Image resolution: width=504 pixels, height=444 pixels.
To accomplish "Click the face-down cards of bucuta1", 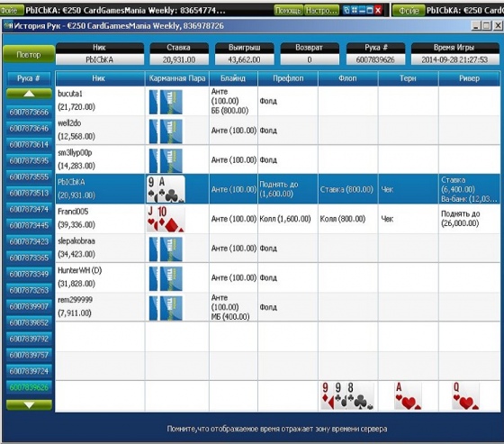I will pyautogui.click(x=166, y=102).
